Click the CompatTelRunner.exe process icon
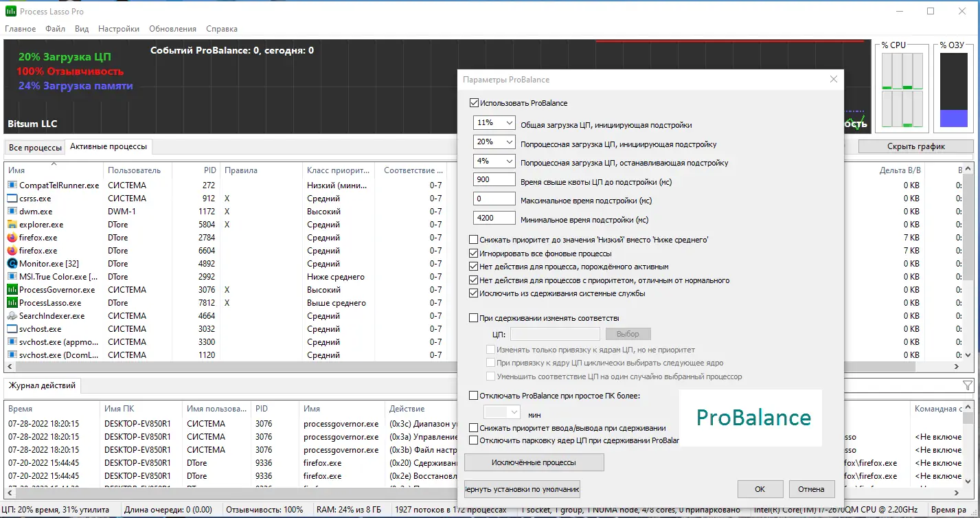This screenshot has height=518, width=980. point(12,185)
